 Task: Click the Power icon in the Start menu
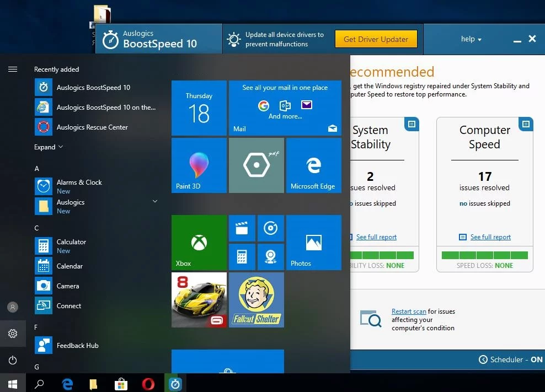pyautogui.click(x=13, y=360)
